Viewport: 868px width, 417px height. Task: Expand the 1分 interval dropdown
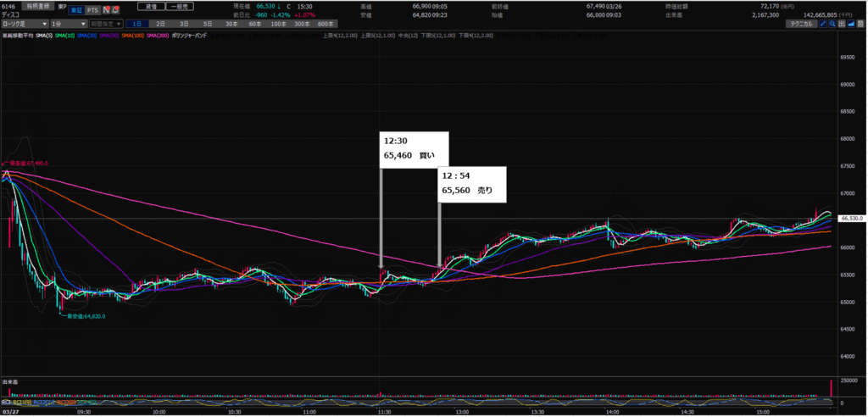tap(67, 25)
